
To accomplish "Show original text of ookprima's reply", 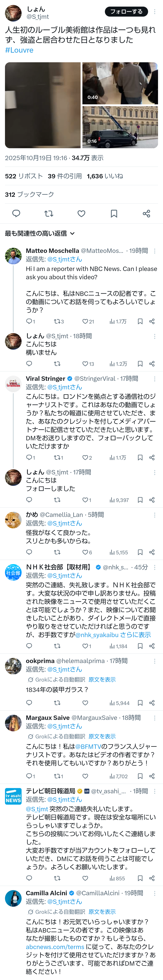I will point(102,679).
